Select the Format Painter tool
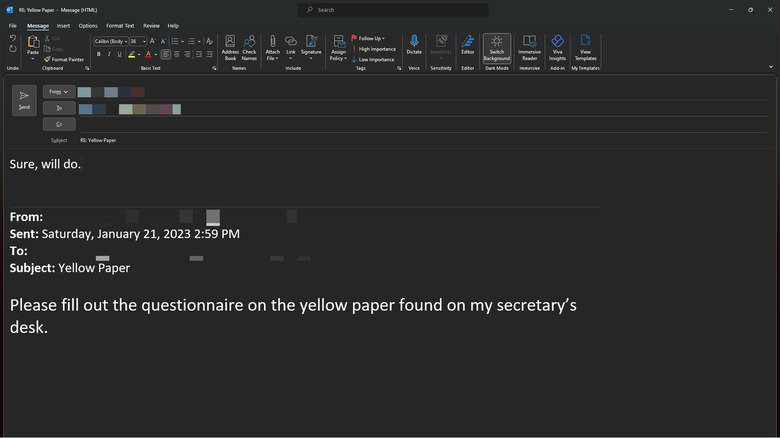 [x=66, y=59]
